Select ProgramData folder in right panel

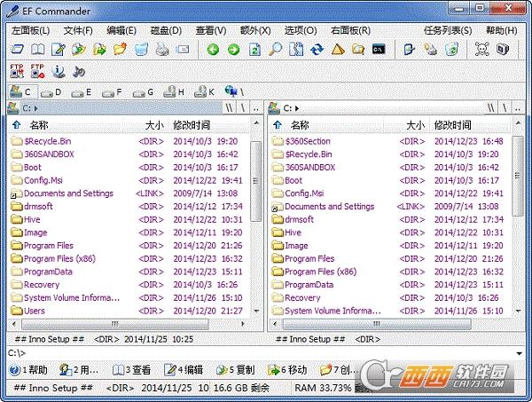[x=302, y=285]
